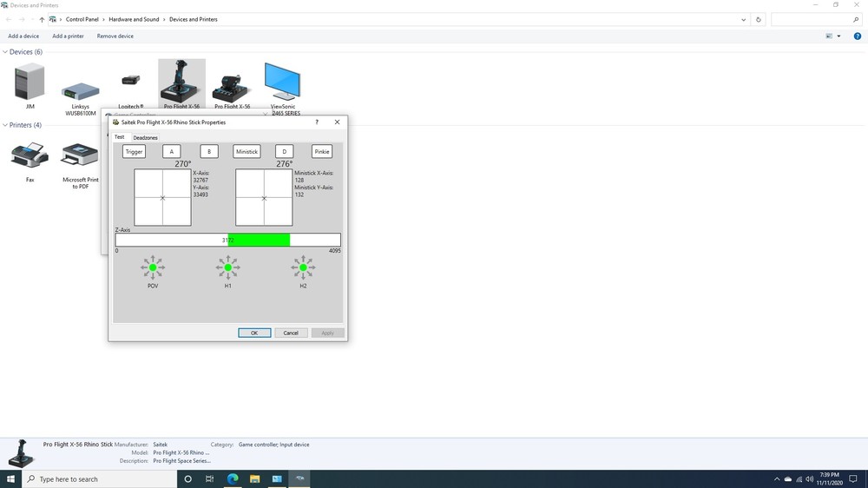Viewport: 868px width, 488px height.
Task: Open Mail app from taskbar
Action: coord(277,479)
